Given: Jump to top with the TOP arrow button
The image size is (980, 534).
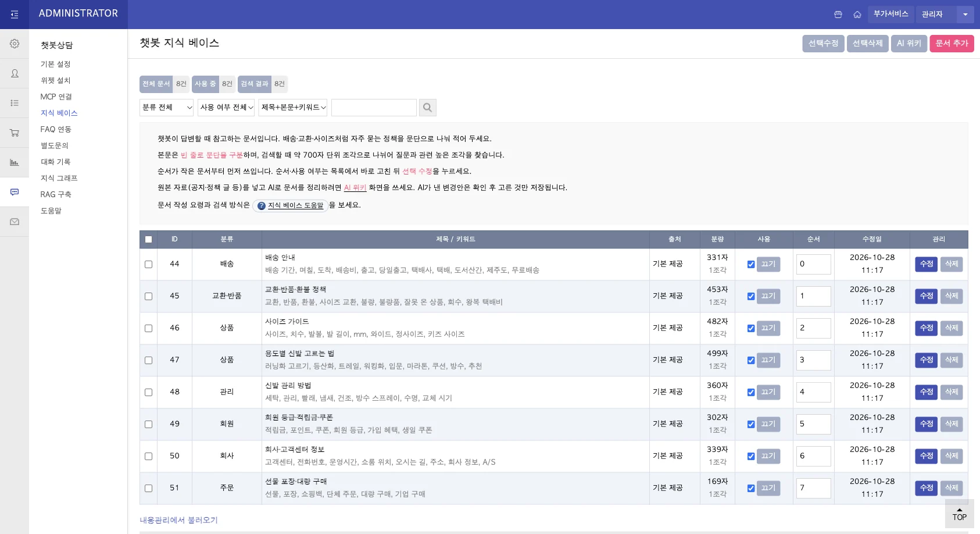Looking at the screenshot, I should [960, 514].
